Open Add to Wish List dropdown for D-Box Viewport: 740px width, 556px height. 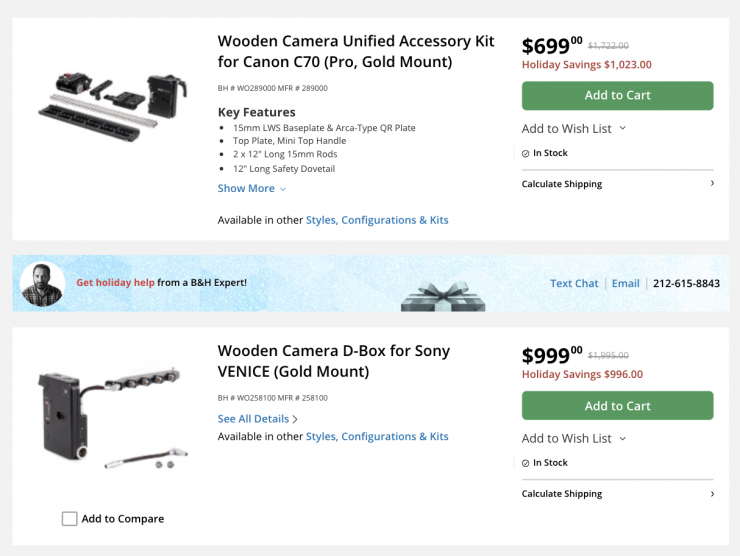tap(574, 438)
